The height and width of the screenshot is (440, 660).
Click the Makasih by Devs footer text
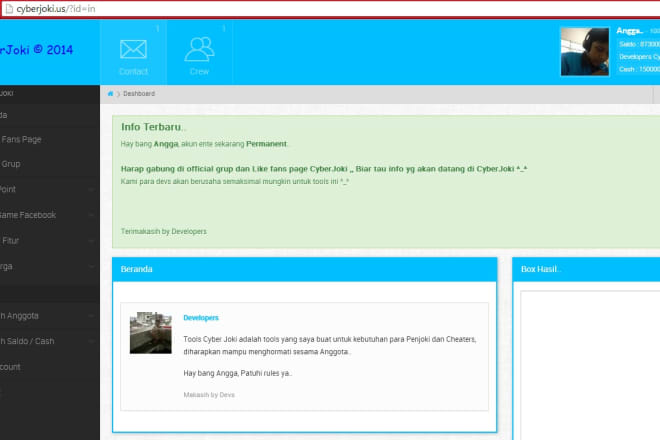(209, 395)
